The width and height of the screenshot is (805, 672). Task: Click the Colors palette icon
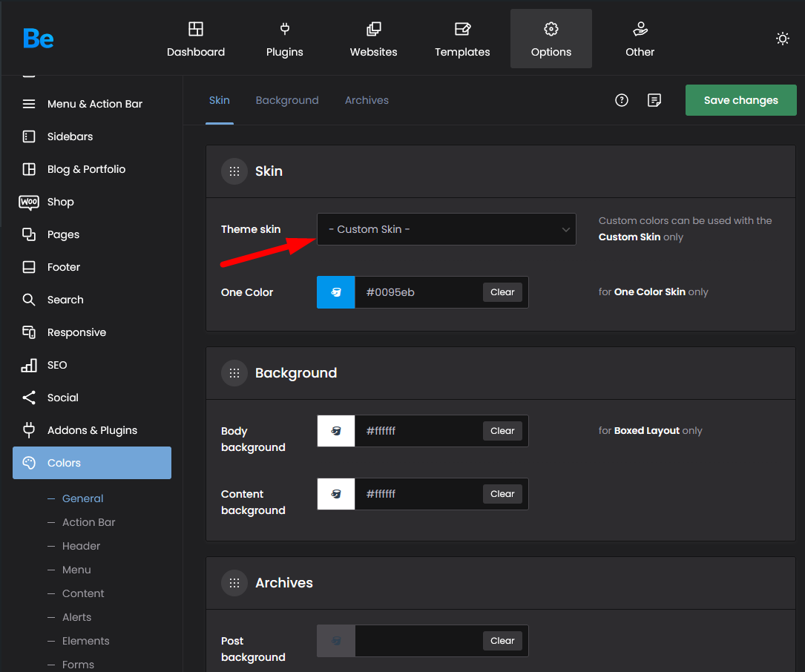coord(29,463)
